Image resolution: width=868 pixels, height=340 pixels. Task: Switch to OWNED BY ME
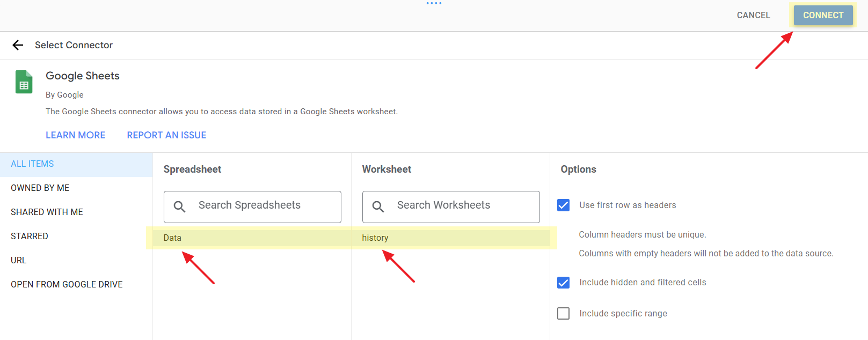40,188
